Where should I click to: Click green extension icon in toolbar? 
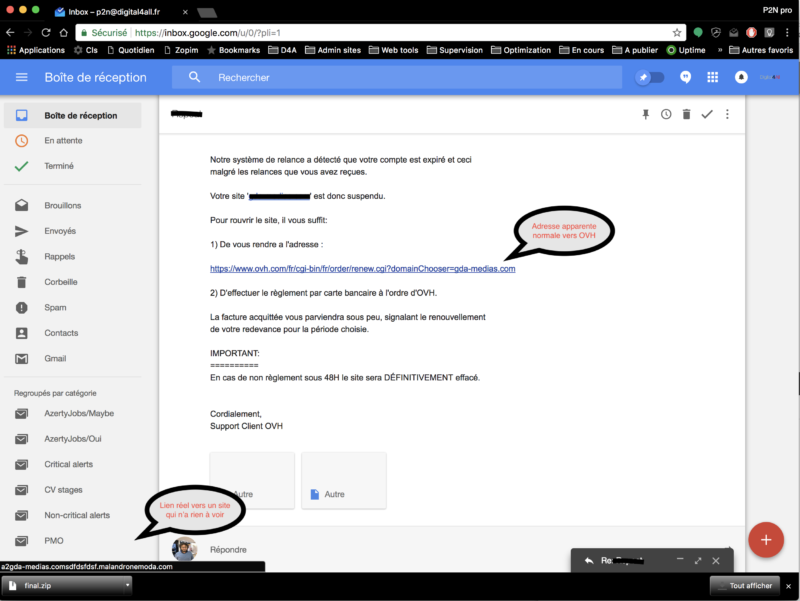[697, 33]
